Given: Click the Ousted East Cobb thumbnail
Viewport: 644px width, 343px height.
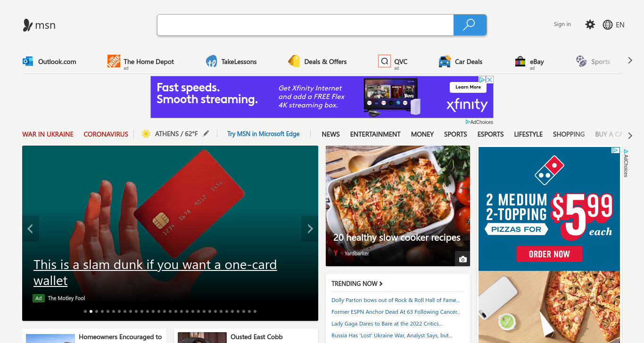Looking at the screenshot, I should click(202, 337).
